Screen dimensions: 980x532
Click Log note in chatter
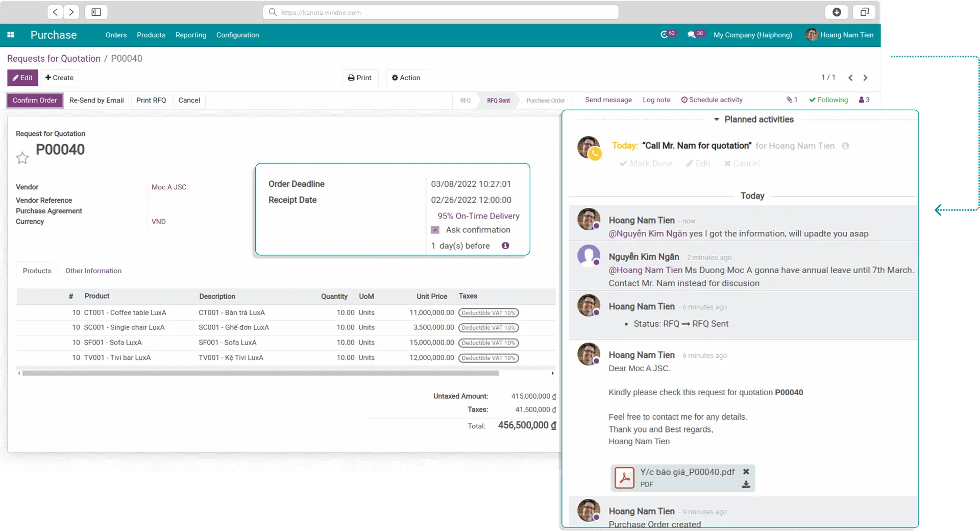click(x=656, y=100)
